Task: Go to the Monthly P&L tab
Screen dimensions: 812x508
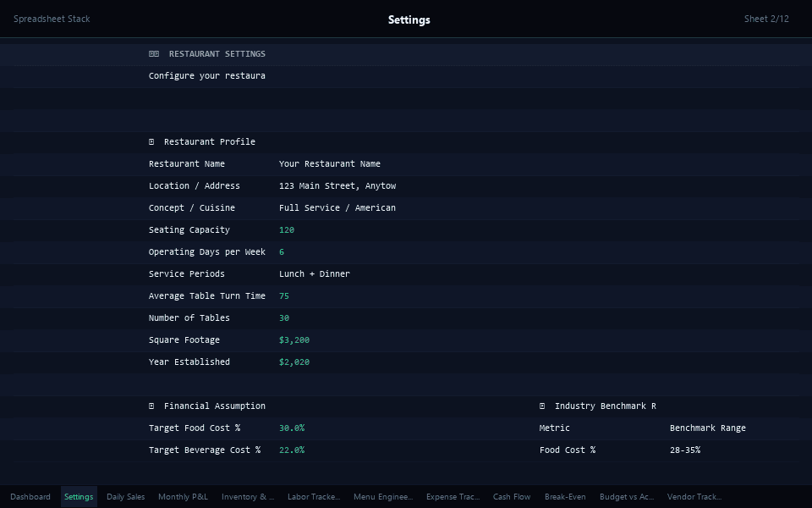Action: click(x=183, y=497)
